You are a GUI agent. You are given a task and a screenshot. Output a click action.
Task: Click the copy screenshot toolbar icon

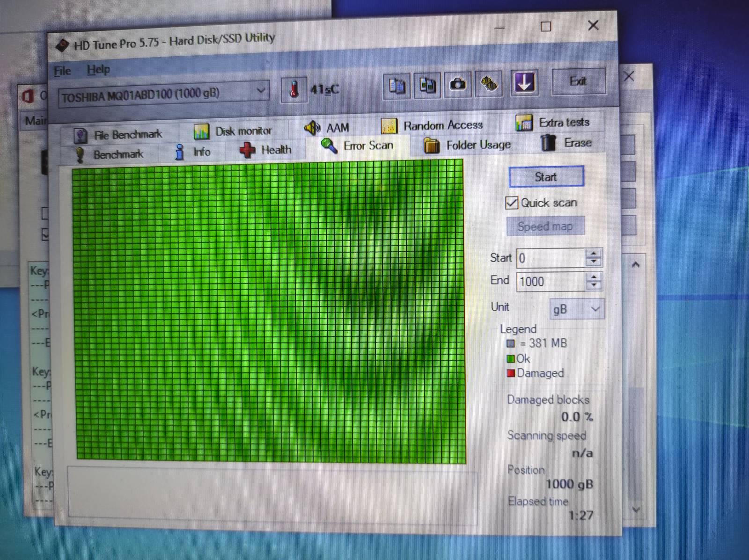(427, 85)
